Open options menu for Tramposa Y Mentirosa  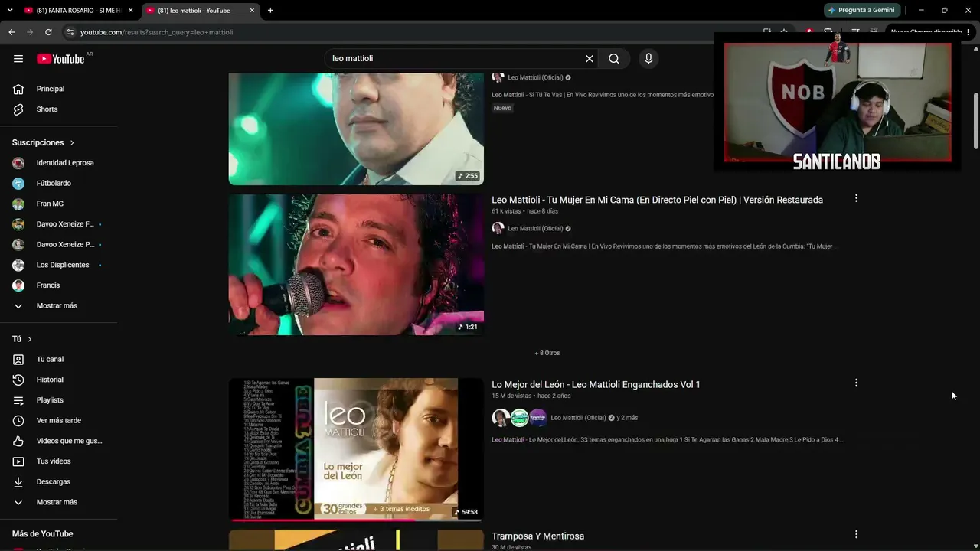(x=856, y=534)
